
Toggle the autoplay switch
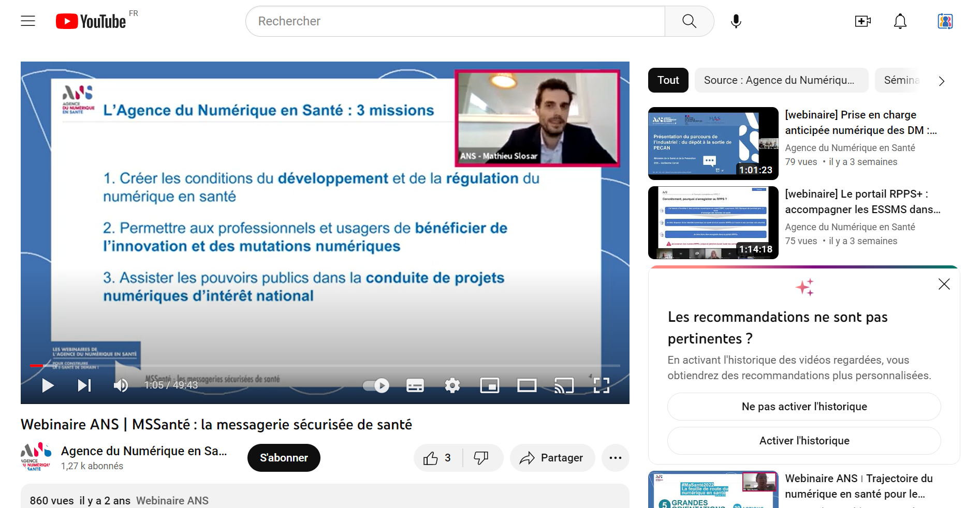[x=376, y=385]
